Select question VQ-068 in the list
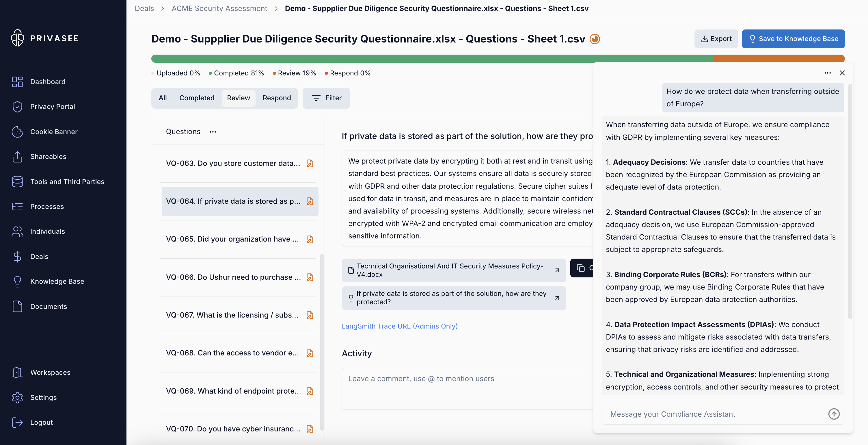The width and height of the screenshot is (868, 445). pos(232,353)
